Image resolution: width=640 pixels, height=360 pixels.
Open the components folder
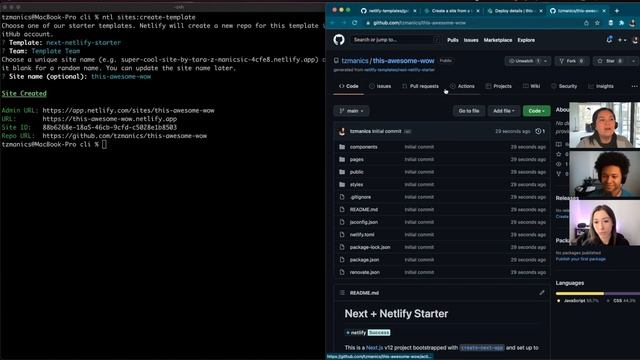click(363, 147)
